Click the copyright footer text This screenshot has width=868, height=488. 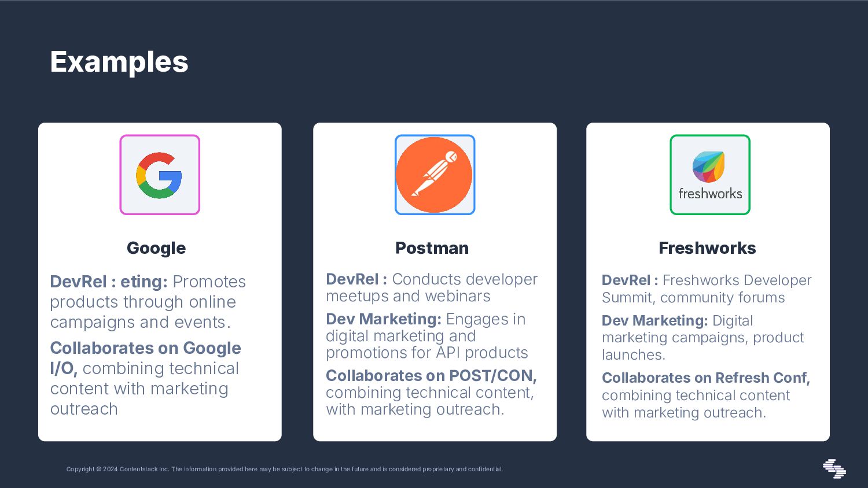click(x=285, y=469)
